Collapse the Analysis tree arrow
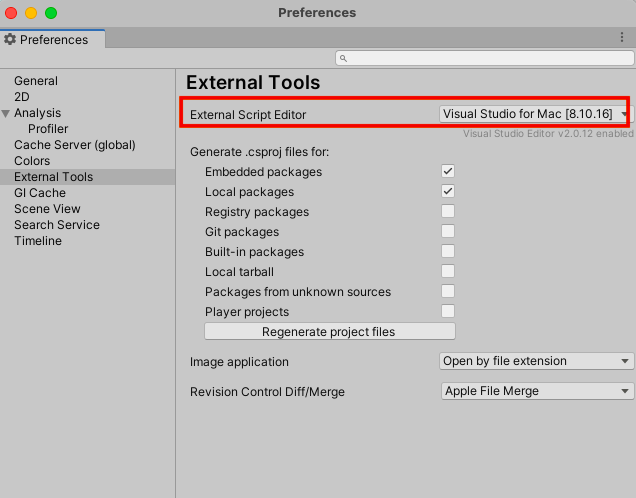 6,113
